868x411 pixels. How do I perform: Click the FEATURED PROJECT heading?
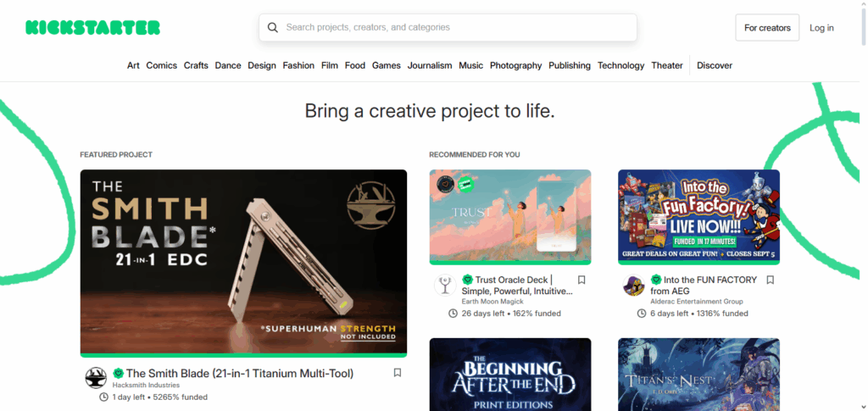click(x=116, y=155)
